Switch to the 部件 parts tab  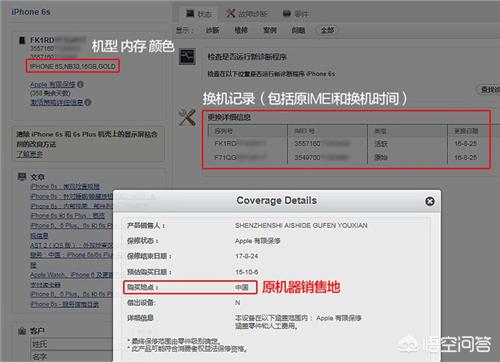pyautogui.click(x=296, y=14)
